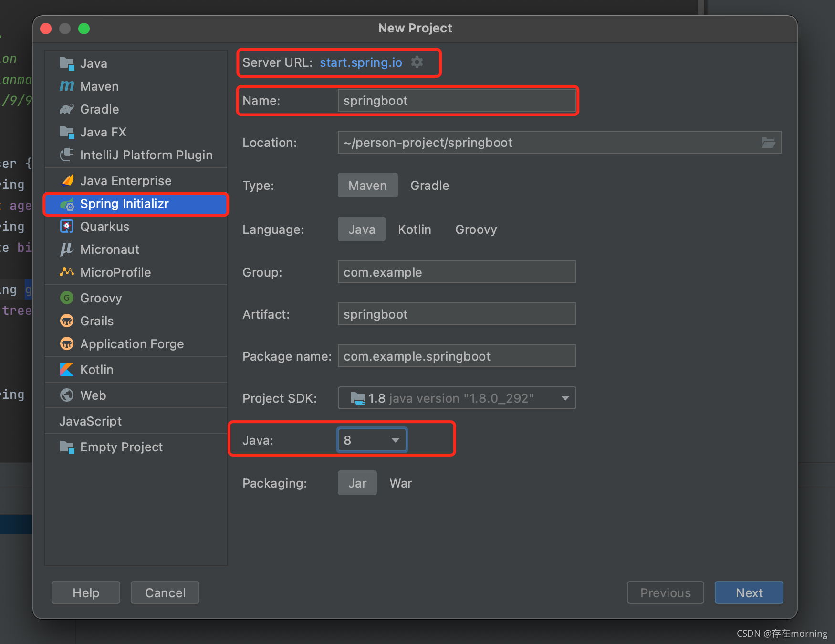Click the Spring Initializr leaf icon
This screenshot has height=644, width=835.
coord(67,204)
